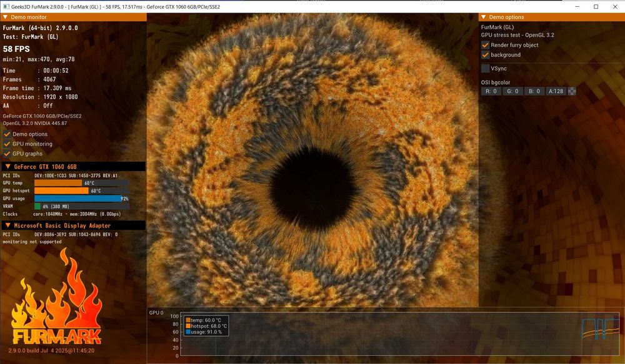Click the Clocks core:1848MHz line
The height and width of the screenshot is (364, 625).
coord(62,214)
